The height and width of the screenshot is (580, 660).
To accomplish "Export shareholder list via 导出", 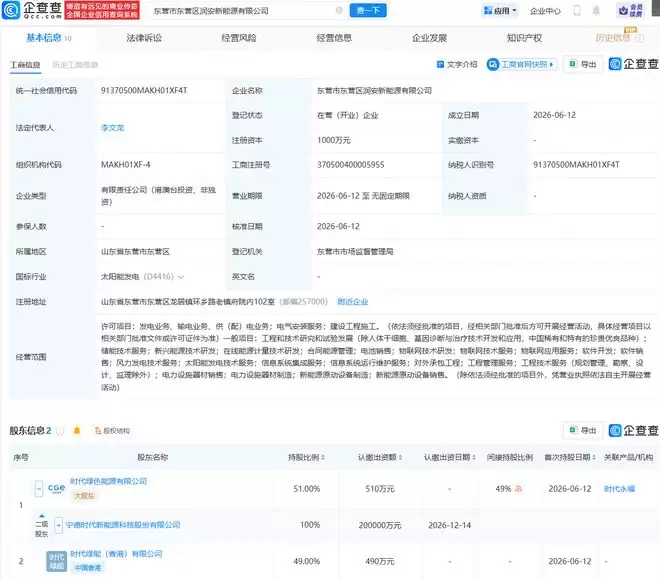I will (x=583, y=430).
